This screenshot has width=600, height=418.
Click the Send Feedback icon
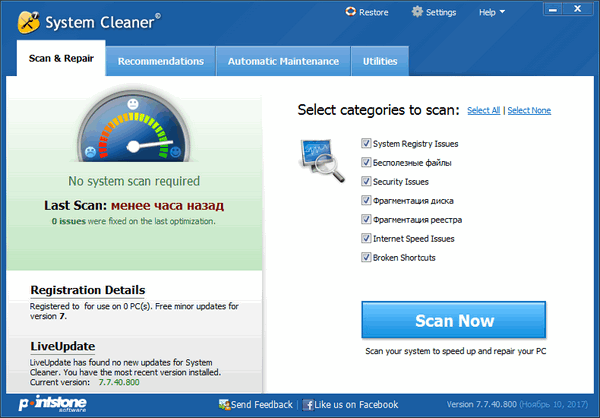coord(224,405)
